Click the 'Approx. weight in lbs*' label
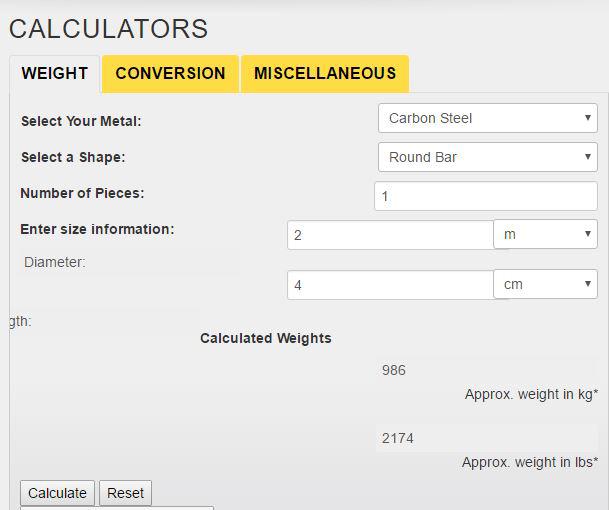This screenshot has width=609, height=510. (530, 462)
